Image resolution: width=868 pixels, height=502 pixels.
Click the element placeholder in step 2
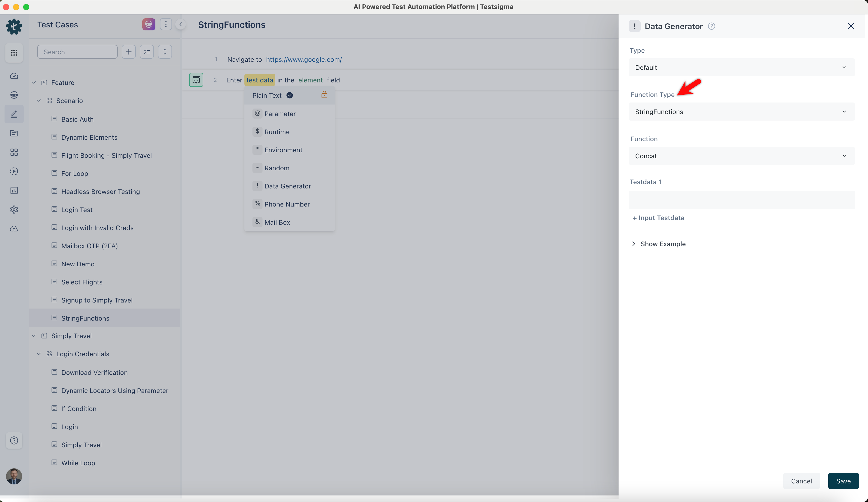pyautogui.click(x=310, y=80)
